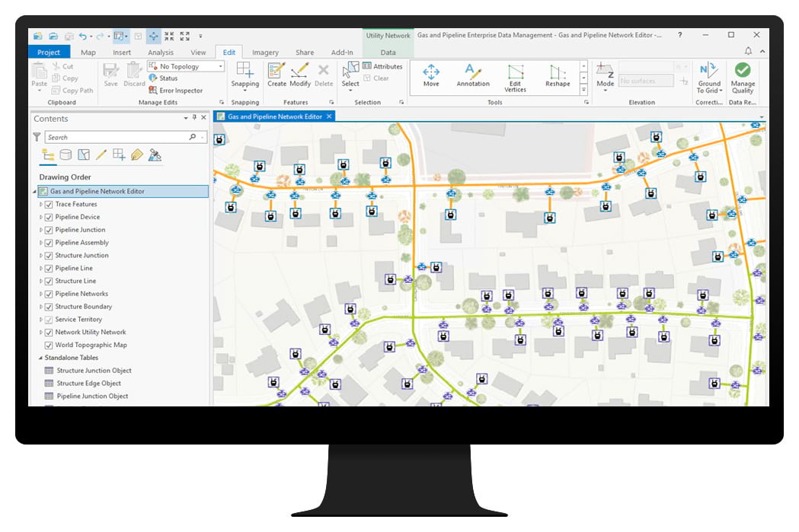Screen dimensions: 799x532
Task: Open the ArcGIS Pro help question mark
Action: 679,35
